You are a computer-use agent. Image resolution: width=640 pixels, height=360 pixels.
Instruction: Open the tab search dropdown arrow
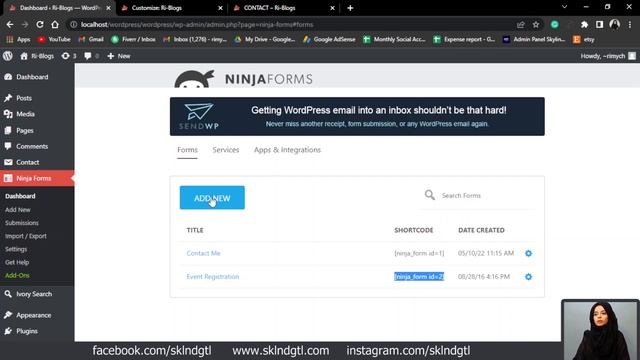click(564, 7)
